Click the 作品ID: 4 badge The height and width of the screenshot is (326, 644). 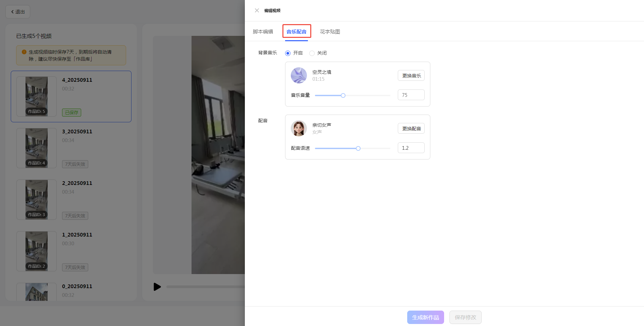coord(36,163)
